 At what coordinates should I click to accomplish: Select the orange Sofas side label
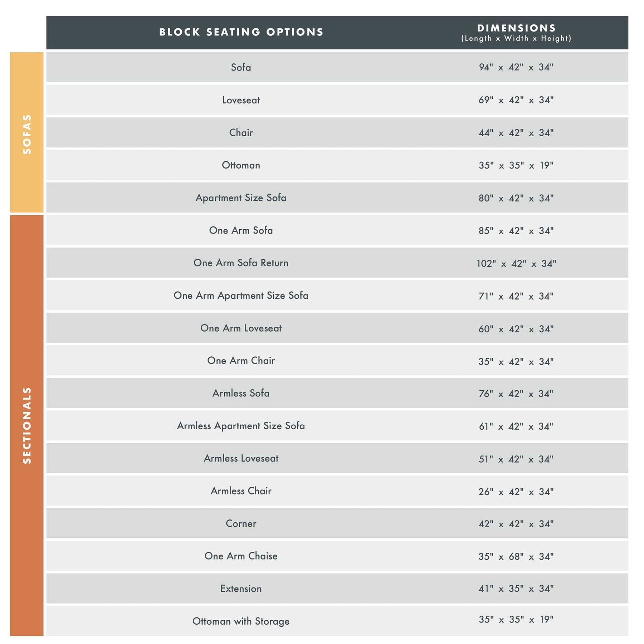tap(27, 133)
